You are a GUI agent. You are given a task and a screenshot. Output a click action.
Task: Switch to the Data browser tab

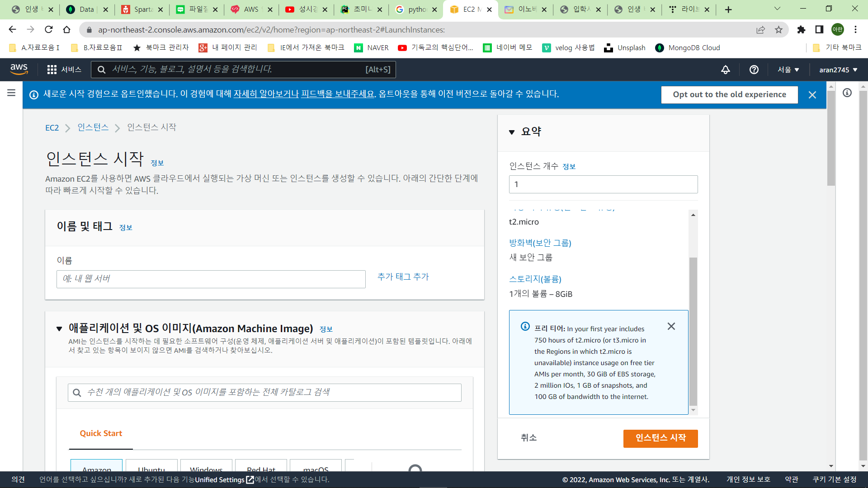[86, 9]
